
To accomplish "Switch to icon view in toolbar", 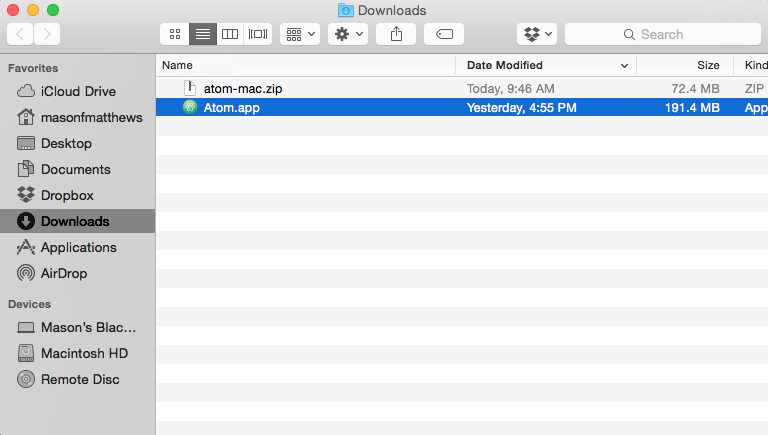I will coord(174,34).
